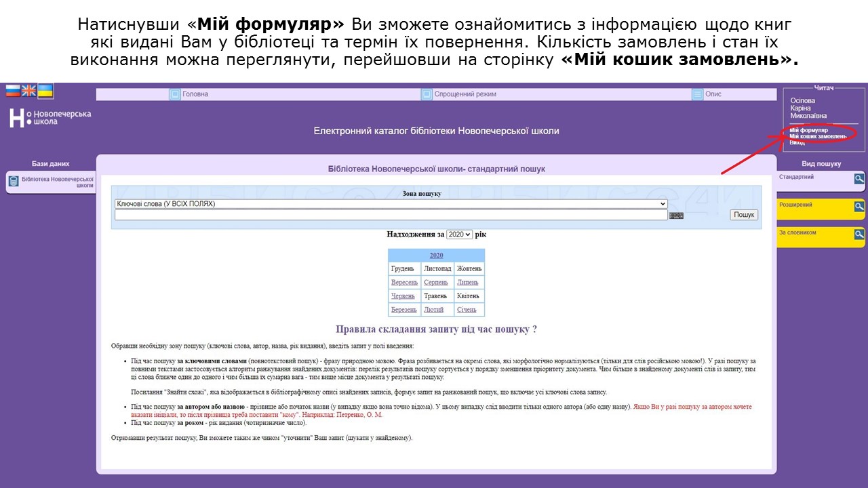Image resolution: width=868 pixels, height=488 pixels.
Task: Click the British flag language icon
Action: pyautogui.click(x=29, y=91)
